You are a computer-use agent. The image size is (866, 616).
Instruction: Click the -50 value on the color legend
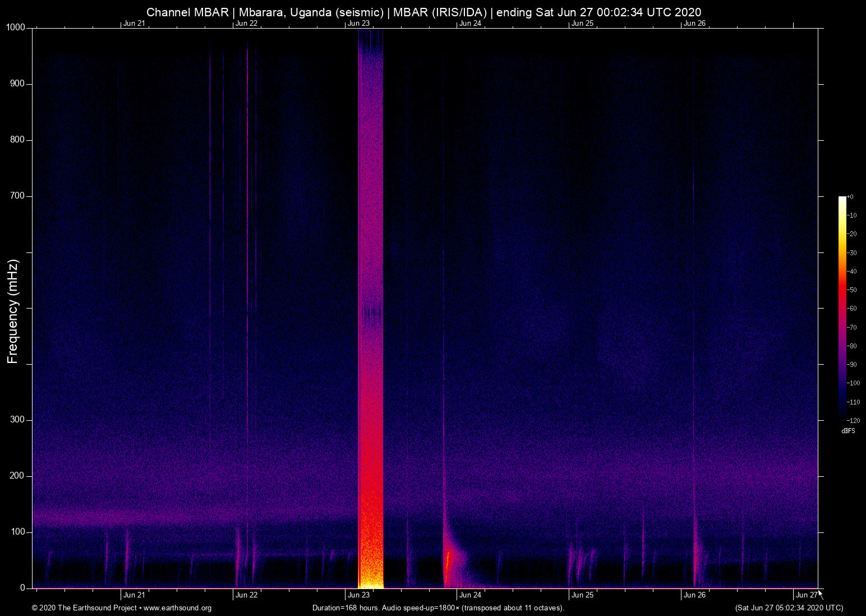[x=852, y=290]
